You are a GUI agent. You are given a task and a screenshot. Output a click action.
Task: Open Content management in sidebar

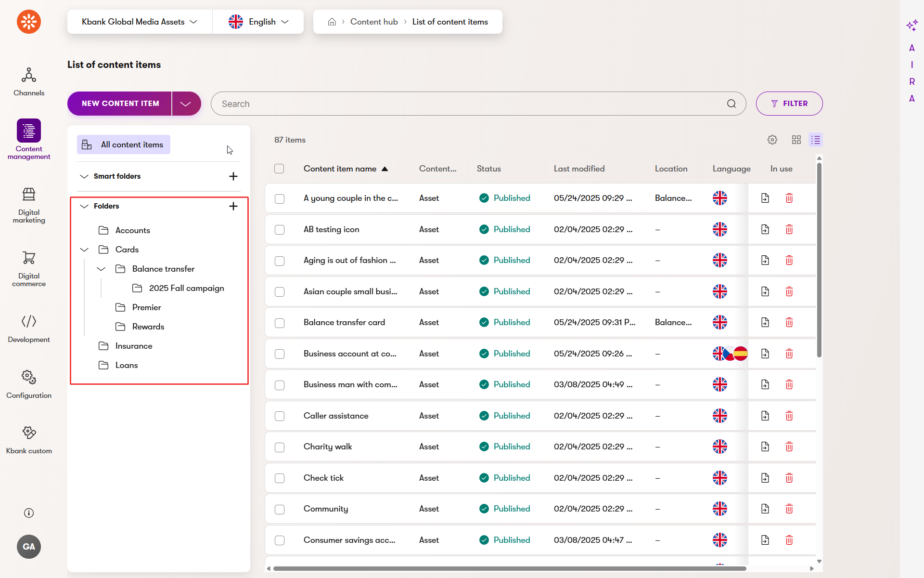click(29, 140)
